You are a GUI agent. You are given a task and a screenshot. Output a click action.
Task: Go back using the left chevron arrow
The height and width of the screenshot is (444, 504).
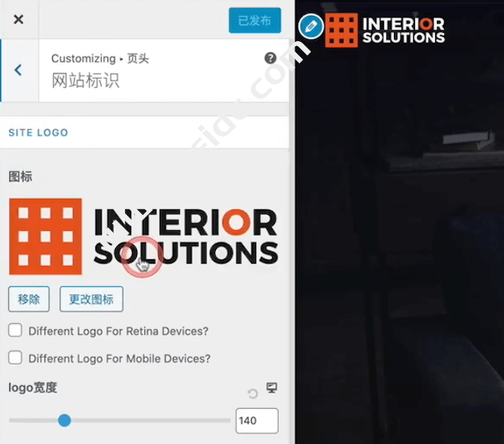[18, 70]
